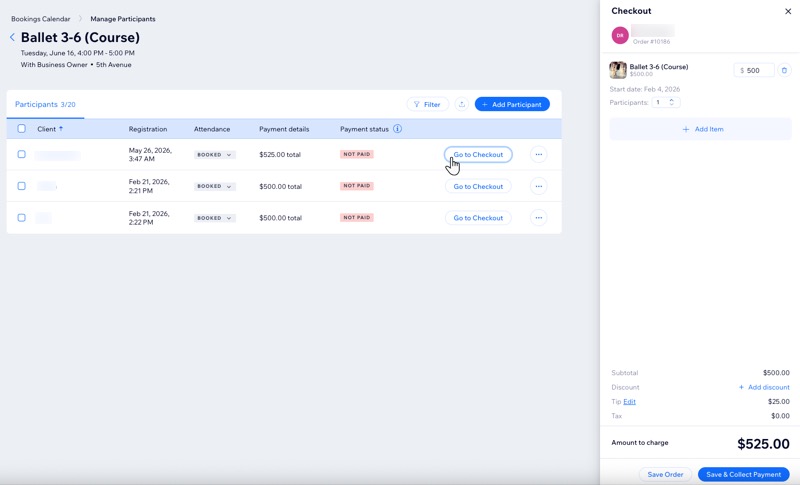This screenshot has height=485, width=800.
Task: Toggle the select-all checkbox in the Client header
Action: [x=21, y=129]
